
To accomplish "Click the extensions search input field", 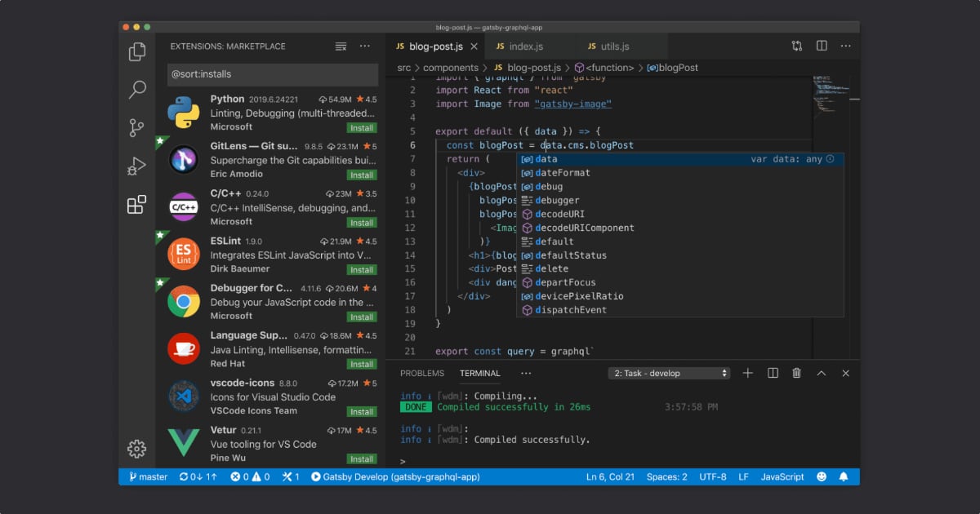I will click(273, 74).
